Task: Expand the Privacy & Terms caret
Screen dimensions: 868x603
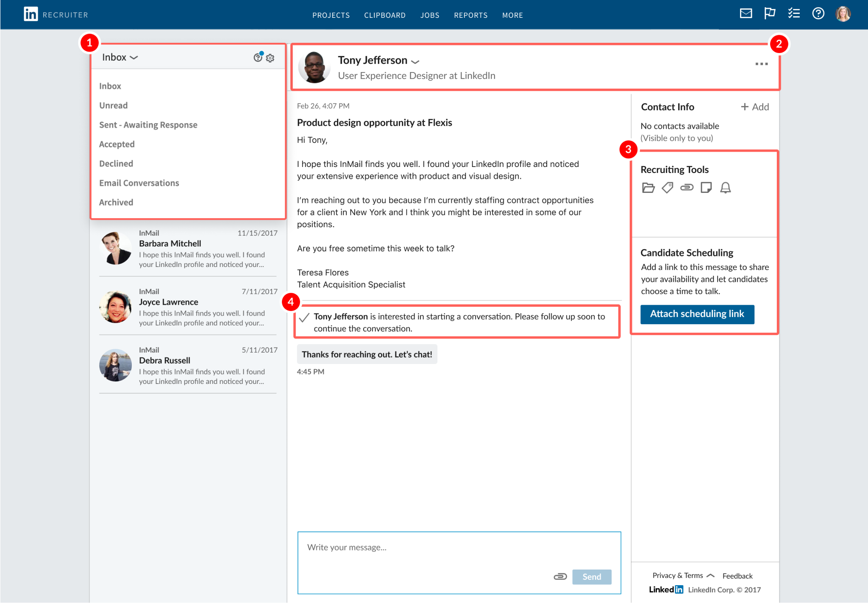Action: pyautogui.click(x=711, y=575)
